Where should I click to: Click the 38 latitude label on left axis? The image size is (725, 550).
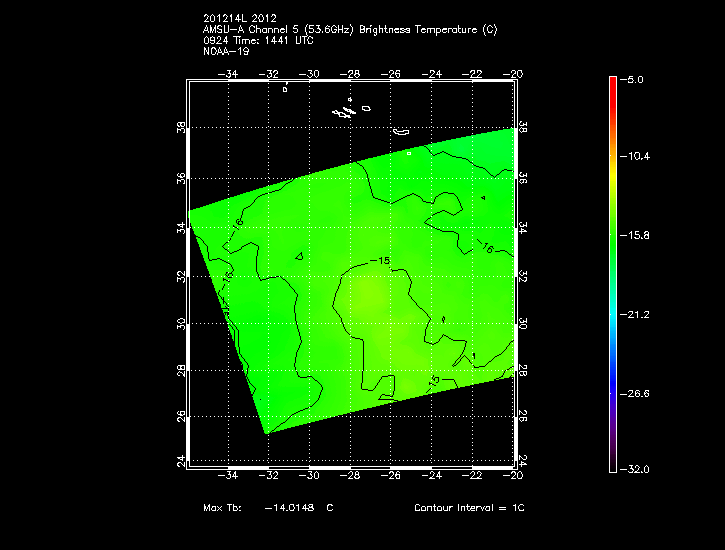coord(181,130)
